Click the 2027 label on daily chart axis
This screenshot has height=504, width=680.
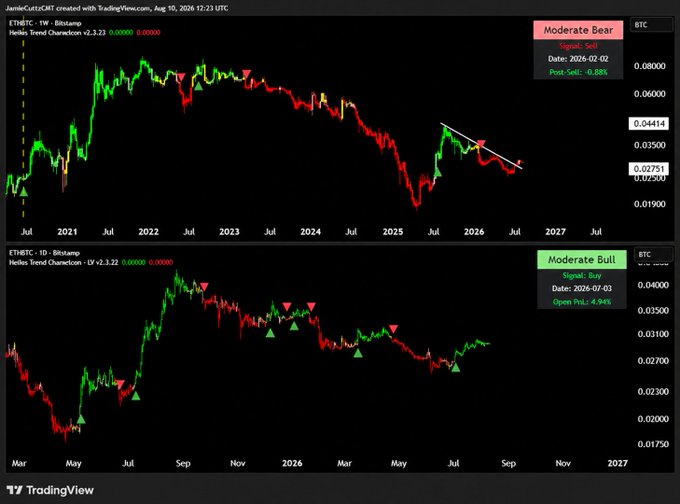pyautogui.click(x=618, y=463)
